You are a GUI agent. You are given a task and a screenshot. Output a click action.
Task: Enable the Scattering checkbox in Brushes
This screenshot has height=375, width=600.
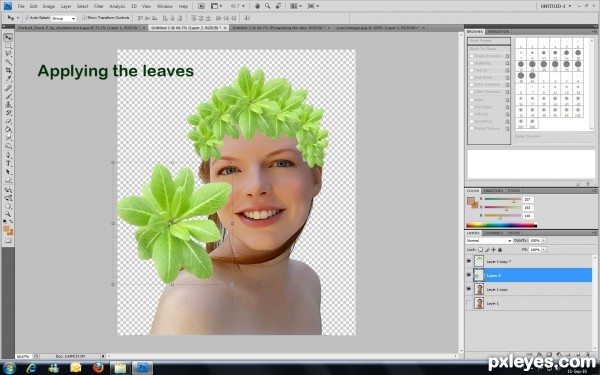tap(472, 63)
